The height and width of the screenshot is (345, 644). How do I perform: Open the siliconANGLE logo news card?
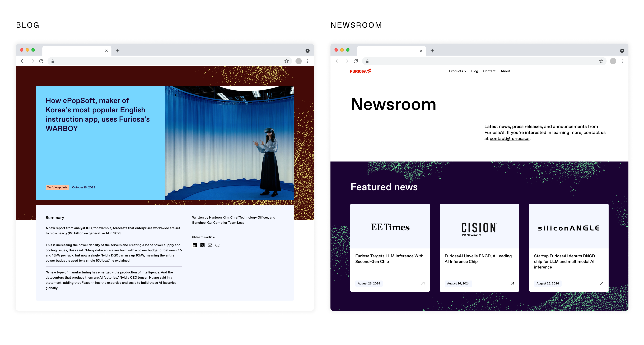(x=568, y=228)
